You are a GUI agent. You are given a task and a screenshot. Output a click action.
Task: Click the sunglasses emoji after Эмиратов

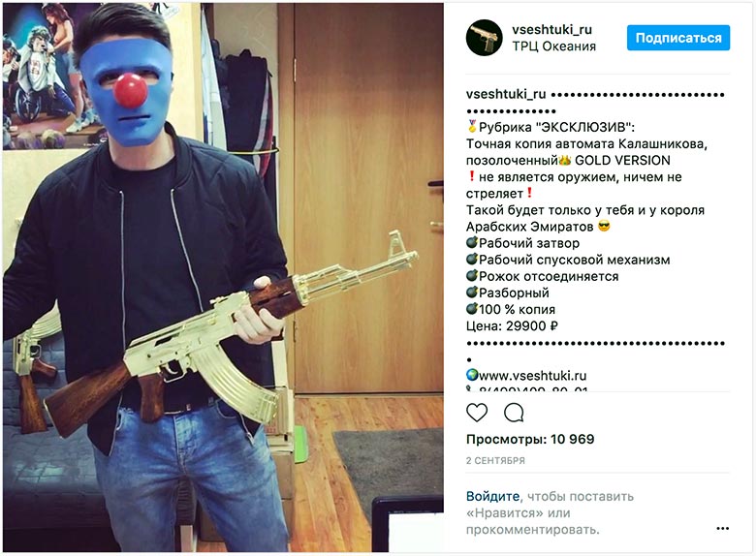pos(604,226)
